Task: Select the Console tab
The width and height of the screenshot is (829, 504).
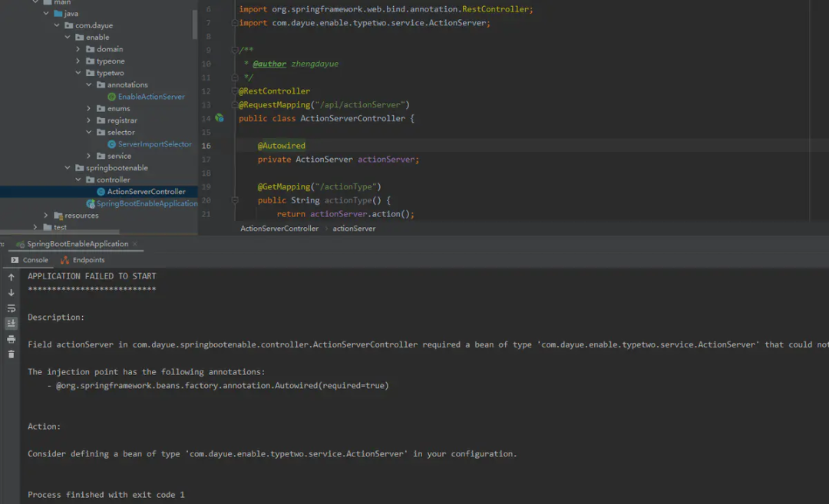Action: 35,260
